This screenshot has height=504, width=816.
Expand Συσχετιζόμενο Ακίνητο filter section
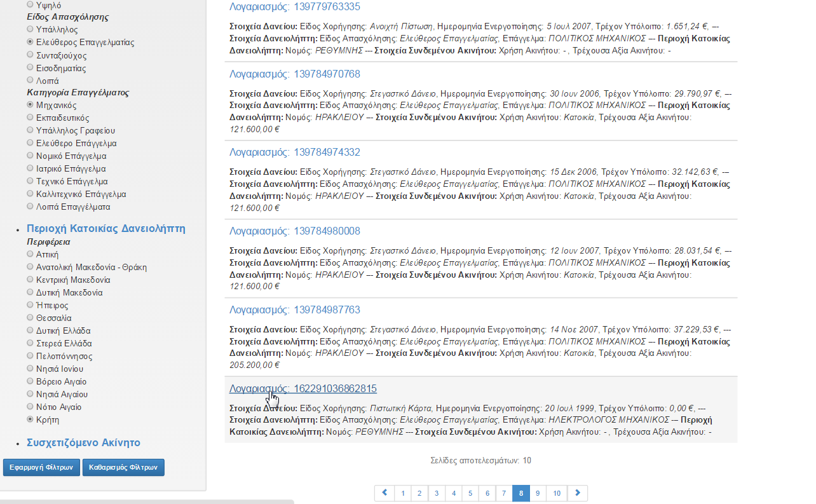pos(83,443)
